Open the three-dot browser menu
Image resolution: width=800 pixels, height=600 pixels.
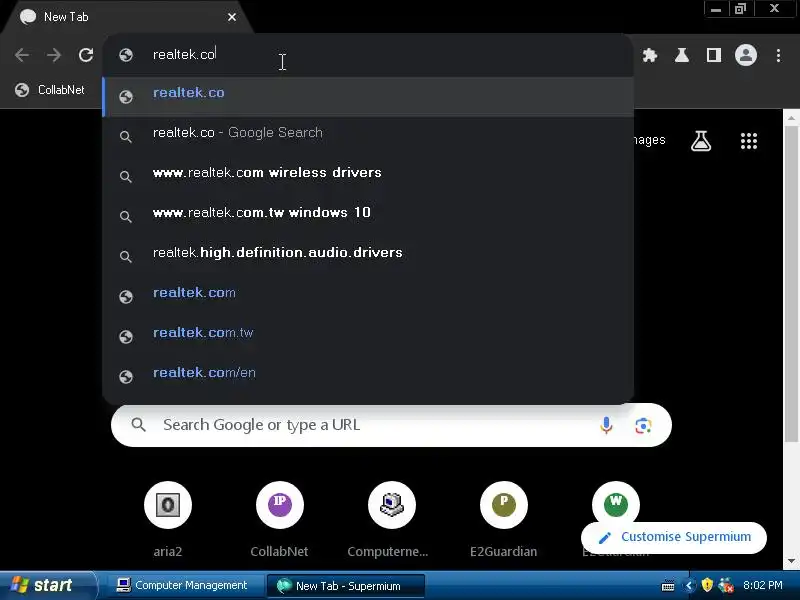click(x=778, y=55)
